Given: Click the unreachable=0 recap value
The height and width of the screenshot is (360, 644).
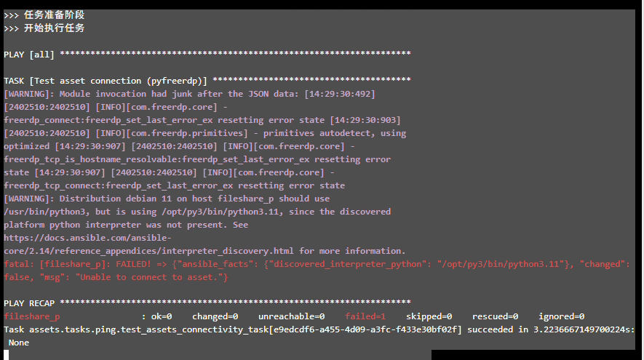Looking at the screenshot, I should (291, 316).
